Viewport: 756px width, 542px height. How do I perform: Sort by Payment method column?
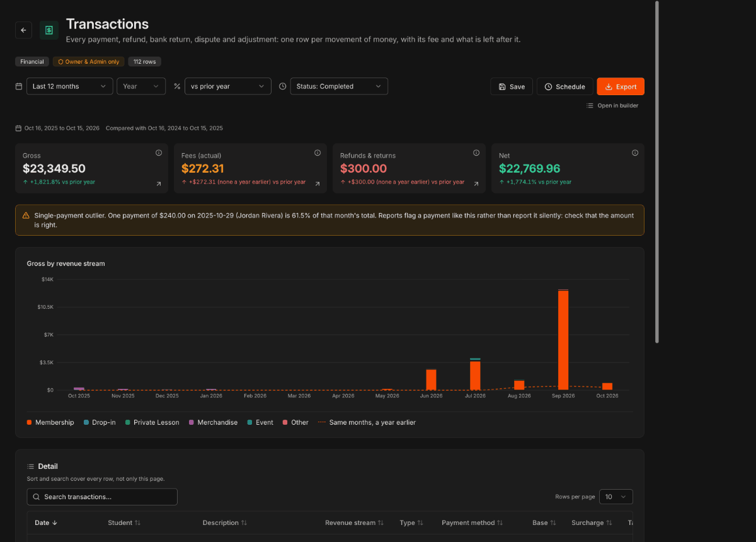pos(500,522)
